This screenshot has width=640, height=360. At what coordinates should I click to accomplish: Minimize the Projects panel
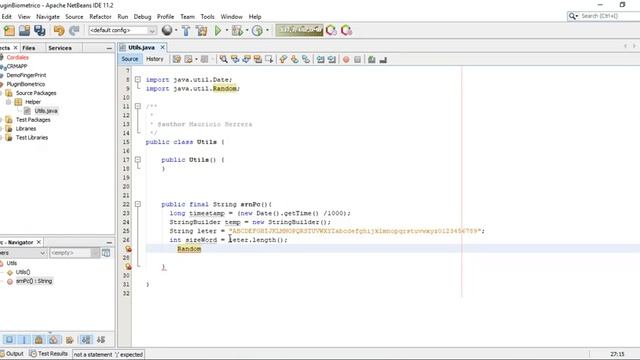click(109, 48)
